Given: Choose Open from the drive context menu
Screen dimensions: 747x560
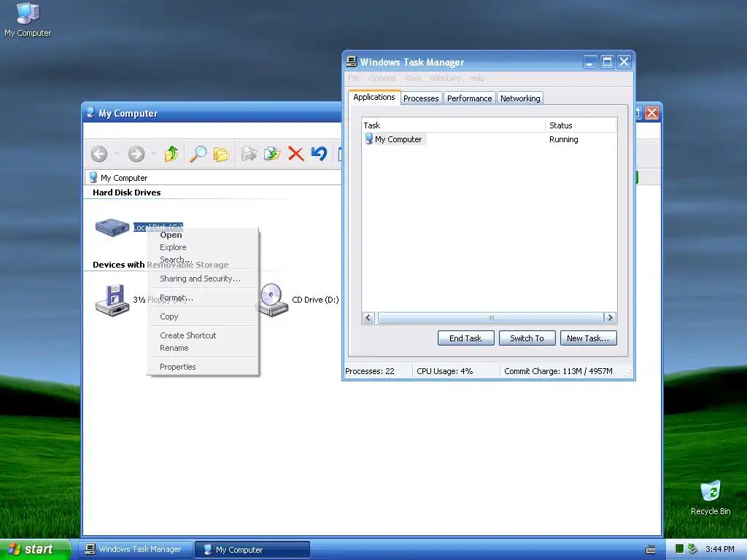Looking at the screenshot, I should pos(203,235).
